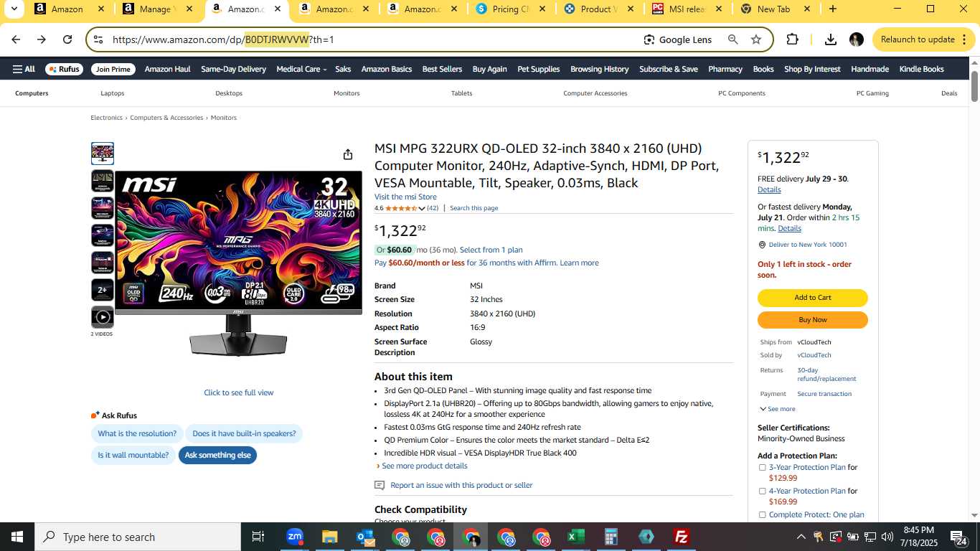Click the Report an issue flag icon
980x551 pixels.
pyautogui.click(x=380, y=486)
